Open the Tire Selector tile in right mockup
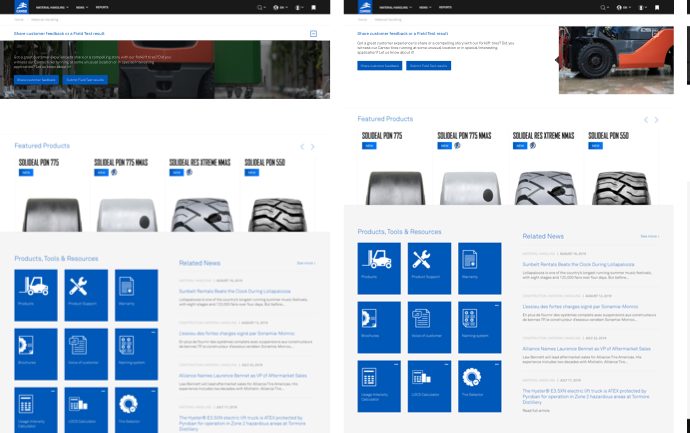 coord(480,386)
